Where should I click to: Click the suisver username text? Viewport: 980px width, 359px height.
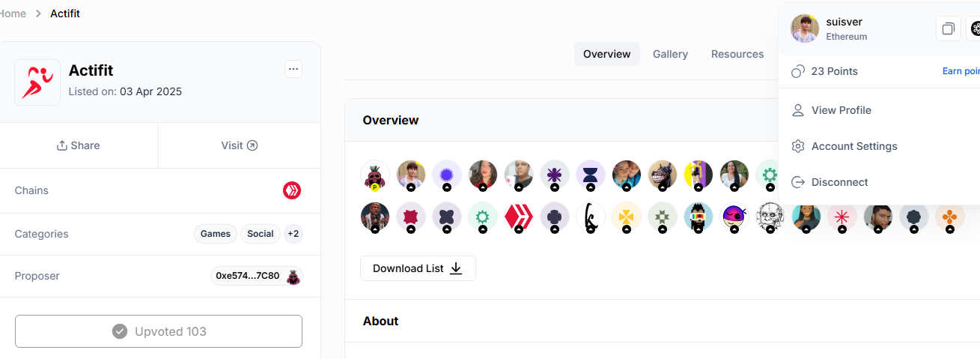pos(844,22)
